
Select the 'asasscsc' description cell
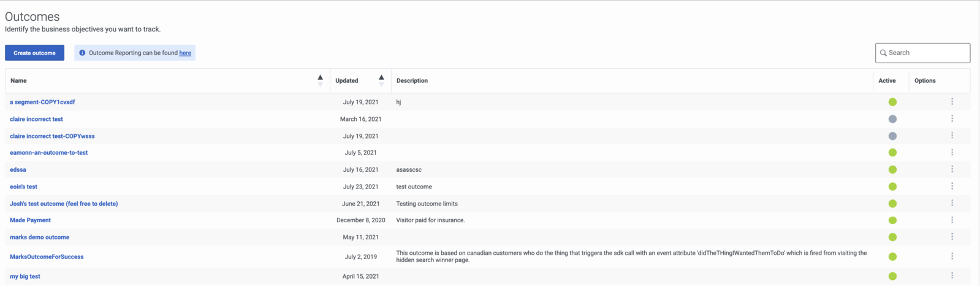coord(409,169)
